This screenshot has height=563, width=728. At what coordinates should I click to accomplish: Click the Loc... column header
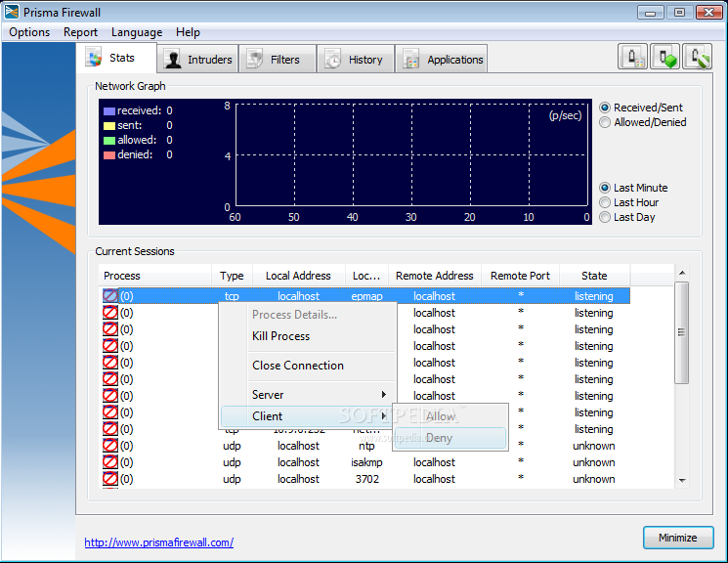(x=366, y=276)
